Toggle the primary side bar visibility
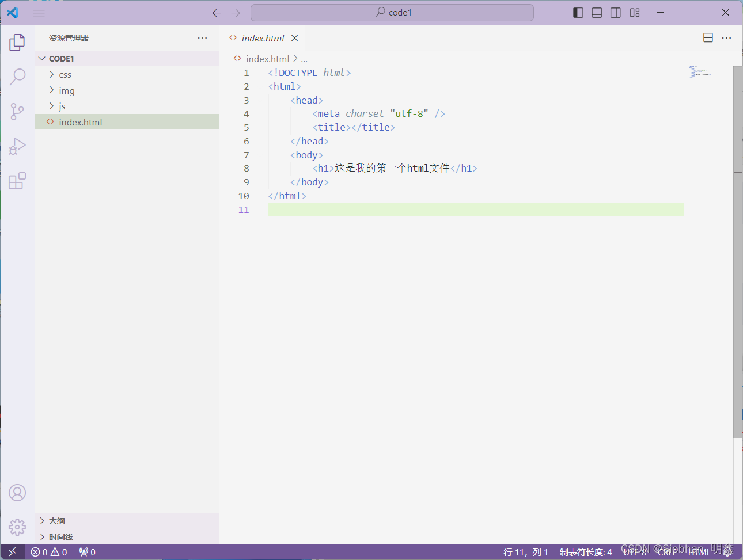This screenshot has width=743, height=560. (578, 13)
